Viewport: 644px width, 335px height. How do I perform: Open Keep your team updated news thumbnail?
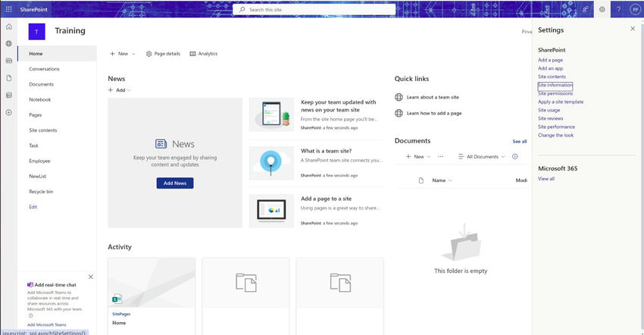[x=271, y=114]
